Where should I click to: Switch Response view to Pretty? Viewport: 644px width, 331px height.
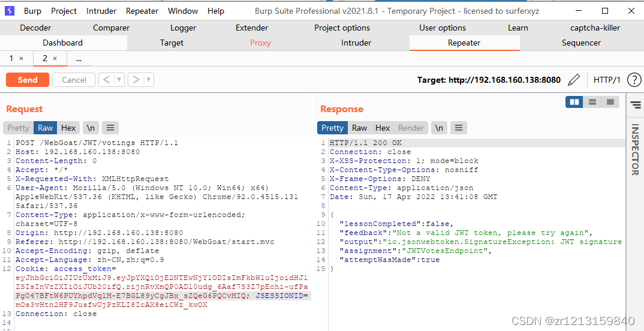(332, 128)
